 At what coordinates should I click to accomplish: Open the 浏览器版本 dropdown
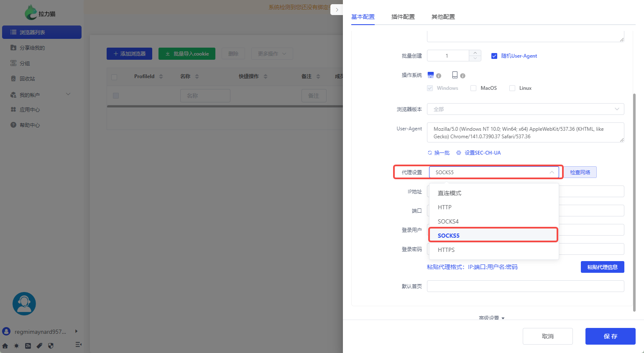coord(525,109)
